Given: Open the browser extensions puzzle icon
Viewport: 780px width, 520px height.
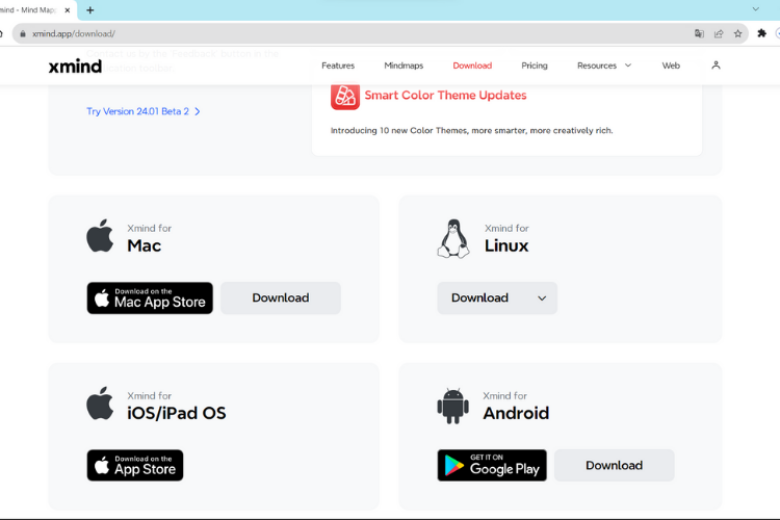Looking at the screenshot, I should (x=762, y=33).
